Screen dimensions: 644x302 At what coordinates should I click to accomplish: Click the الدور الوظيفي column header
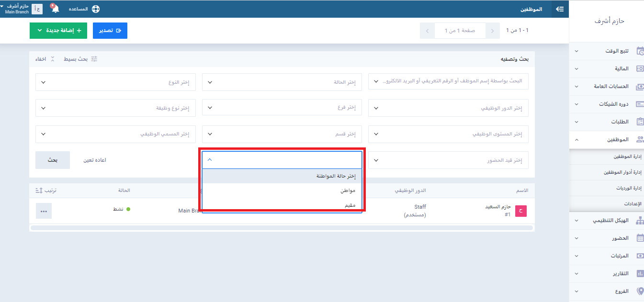tap(410, 190)
